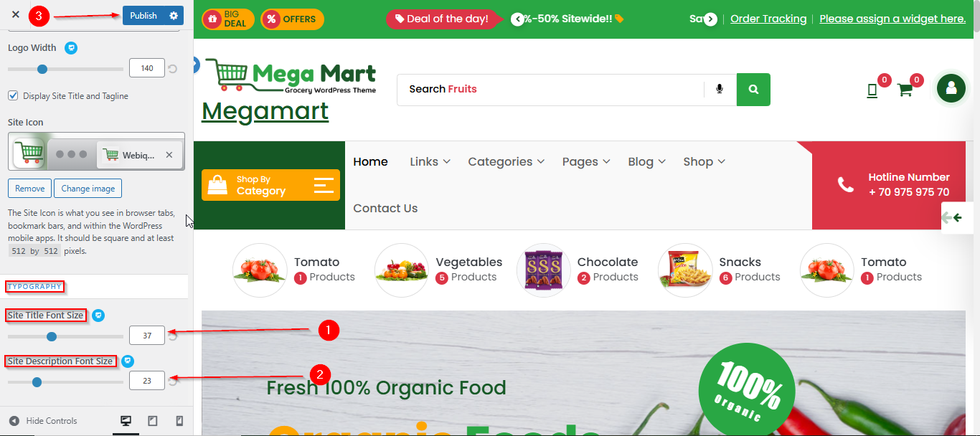Switch to tablet preview device icon

point(153,421)
